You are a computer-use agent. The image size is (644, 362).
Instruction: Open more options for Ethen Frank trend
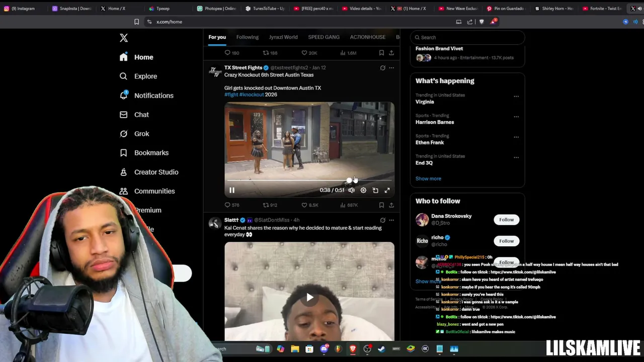[516, 137]
